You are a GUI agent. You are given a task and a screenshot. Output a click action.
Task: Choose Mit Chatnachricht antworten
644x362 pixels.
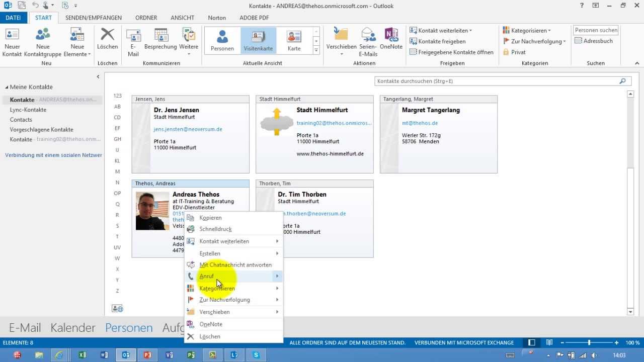(x=234, y=264)
